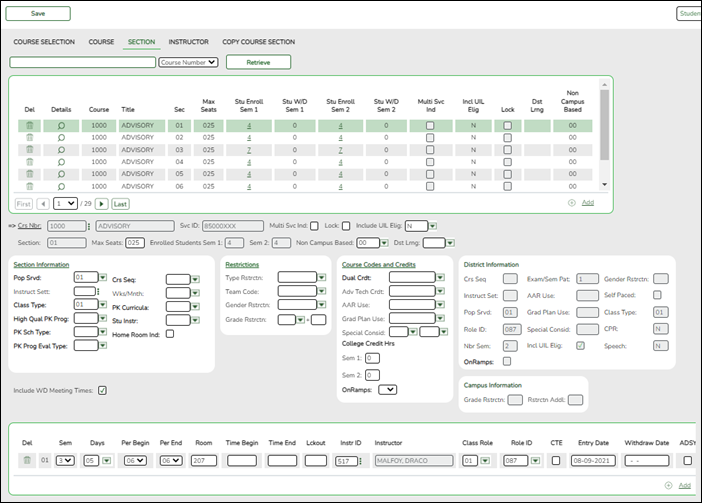Image resolution: width=702 pixels, height=503 pixels.
Task: Click Room field containing 207
Action: tap(204, 460)
